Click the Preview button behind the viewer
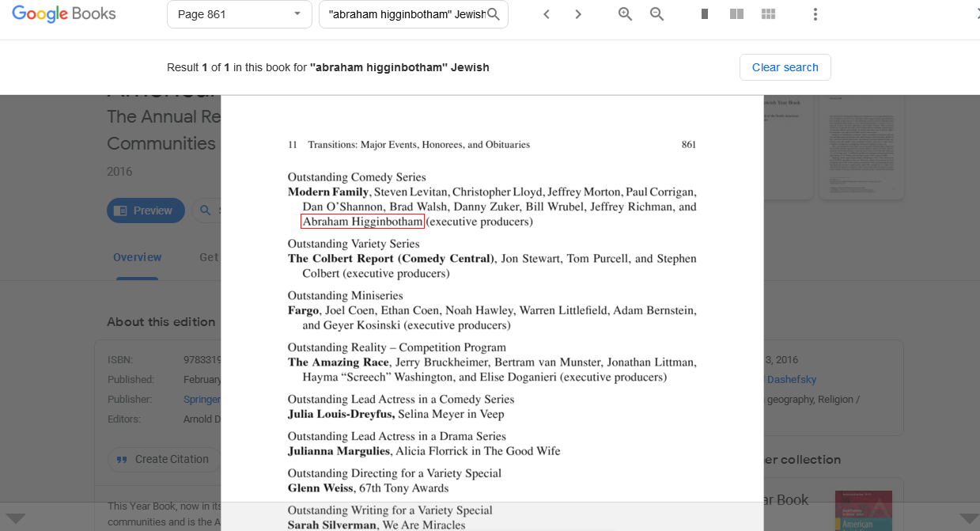Viewport: 980px width, 531px height. [x=146, y=211]
